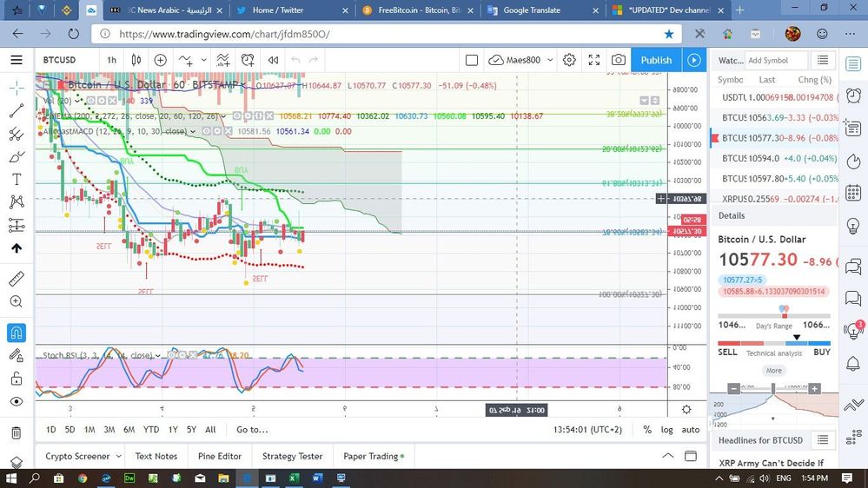Image resolution: width=868 pixels, height=488 pixels.
Task: Select the layout rectangle icon
Action: pos(472,60)
